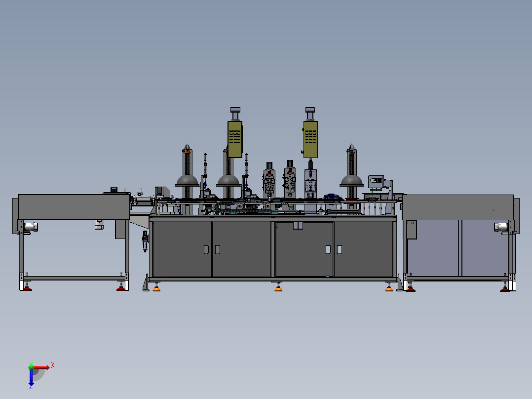Select the middle dark dome lamp shade
532x399 pixels.
click(228, 181)
